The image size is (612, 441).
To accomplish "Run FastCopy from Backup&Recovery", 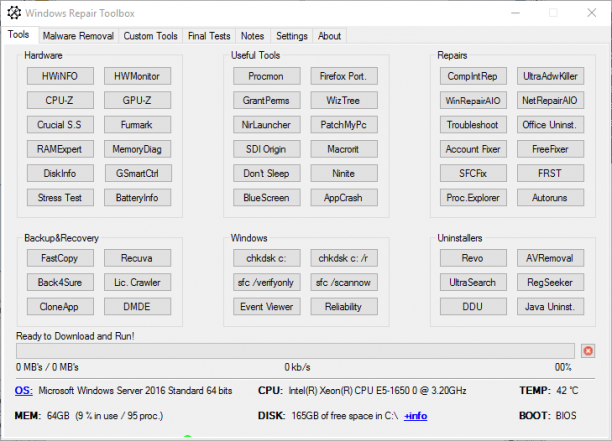I will (x=60, y=258).
